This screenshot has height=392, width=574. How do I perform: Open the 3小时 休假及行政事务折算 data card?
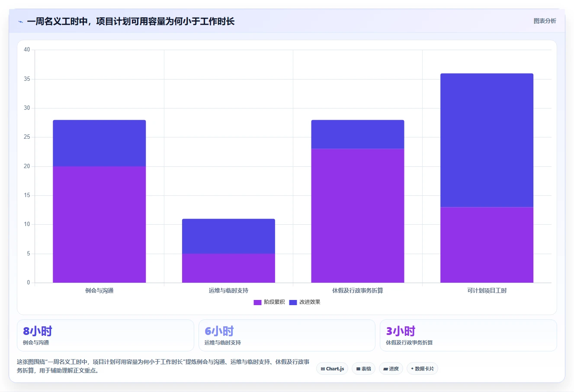468,335
